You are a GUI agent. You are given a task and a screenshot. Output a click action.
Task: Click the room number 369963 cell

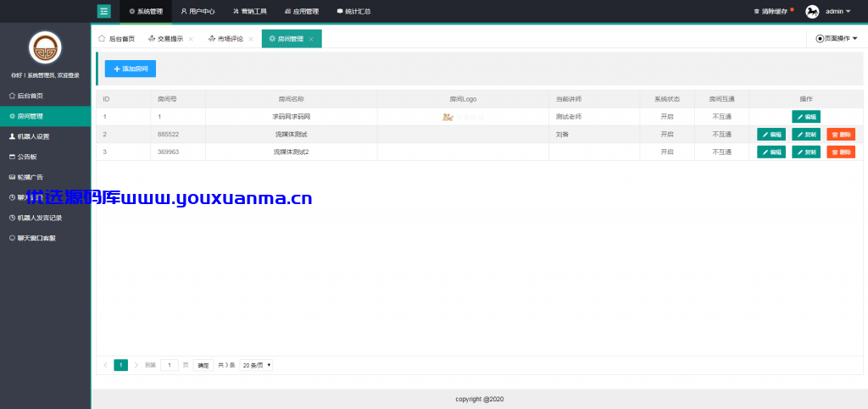pos(178,152)
